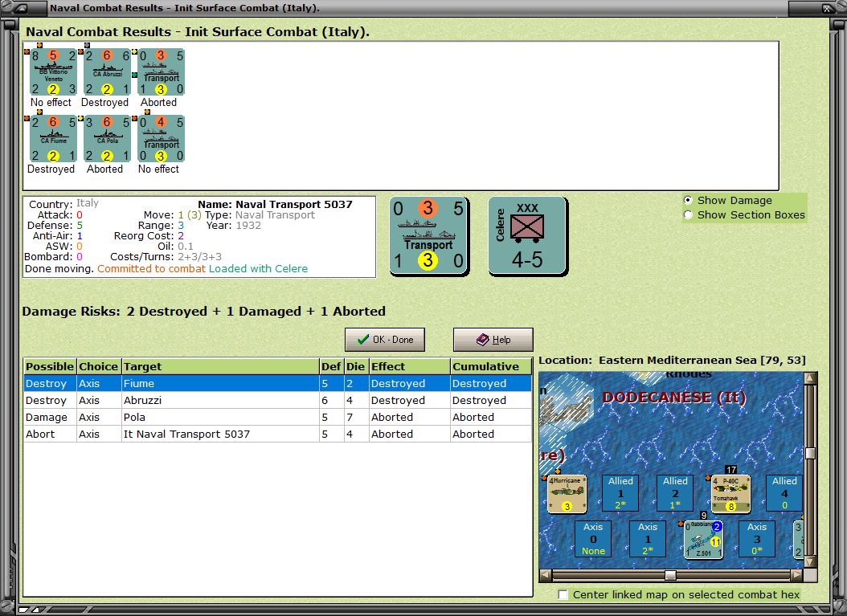Screen dimensions: 847x616
Task: Click the Loaded with Celere status text
Action: (258, 269)
